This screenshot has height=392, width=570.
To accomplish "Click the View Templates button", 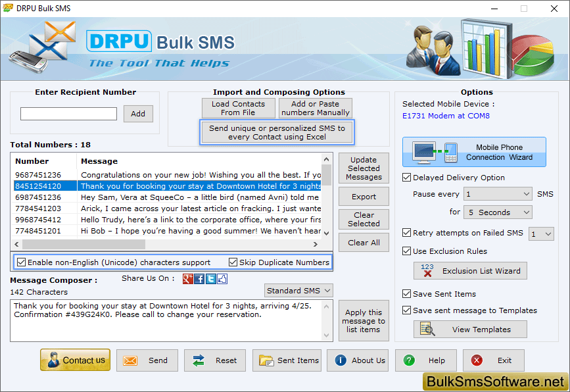I will point(470,329).
